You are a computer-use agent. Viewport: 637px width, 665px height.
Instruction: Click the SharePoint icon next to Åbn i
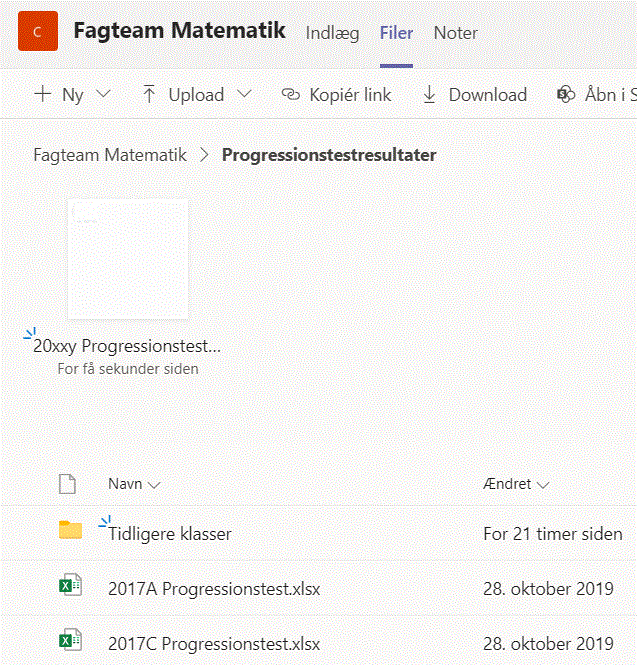[x=566, y=95]
